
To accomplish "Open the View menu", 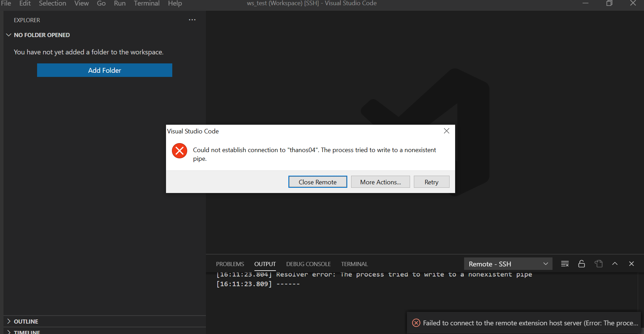I will pos(81,3).
